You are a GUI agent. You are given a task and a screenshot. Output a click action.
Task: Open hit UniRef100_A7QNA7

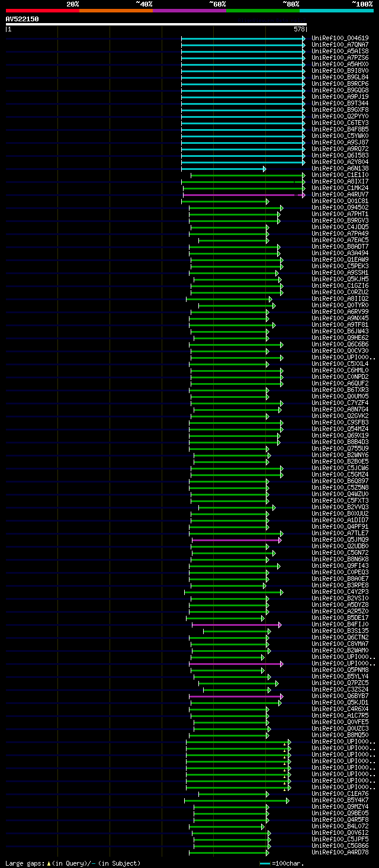340,44
